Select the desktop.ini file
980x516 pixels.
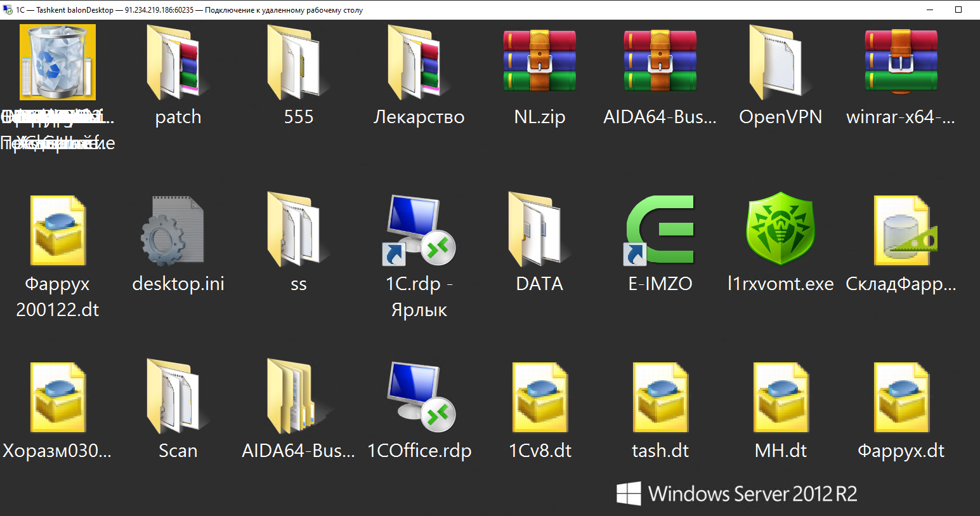click(x=173, y=230)
